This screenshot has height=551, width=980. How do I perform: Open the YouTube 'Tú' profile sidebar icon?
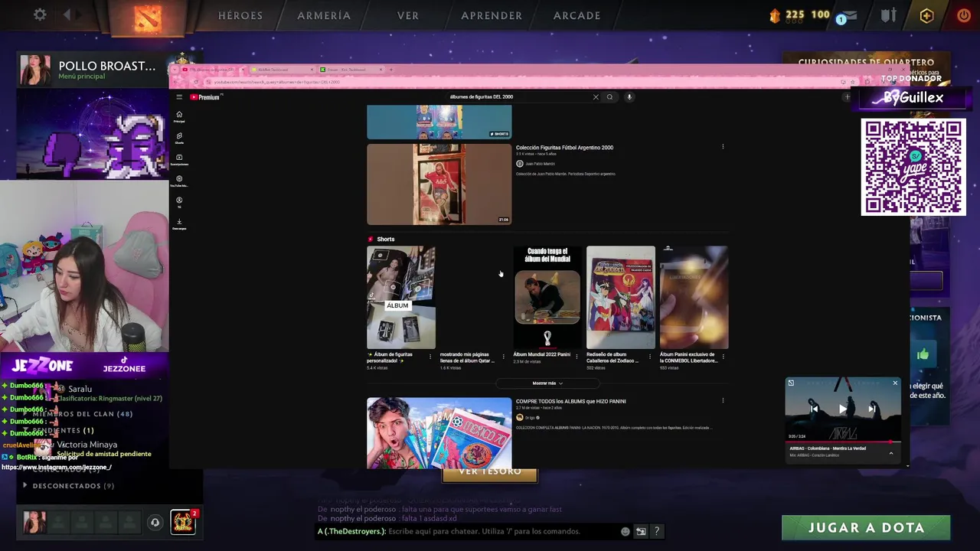point(179,202)
